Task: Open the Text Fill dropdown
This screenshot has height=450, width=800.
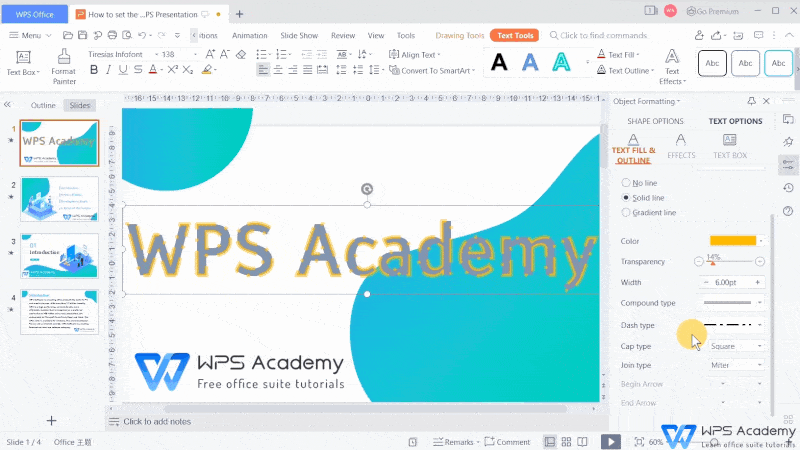Action: click(x=618, y=55)
